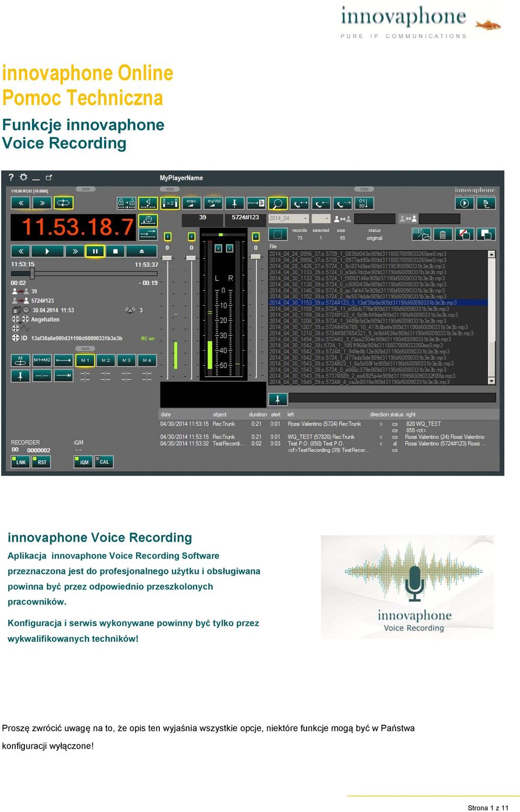Open the empty dropdown next to 2014_04

(x=320, y=218)
